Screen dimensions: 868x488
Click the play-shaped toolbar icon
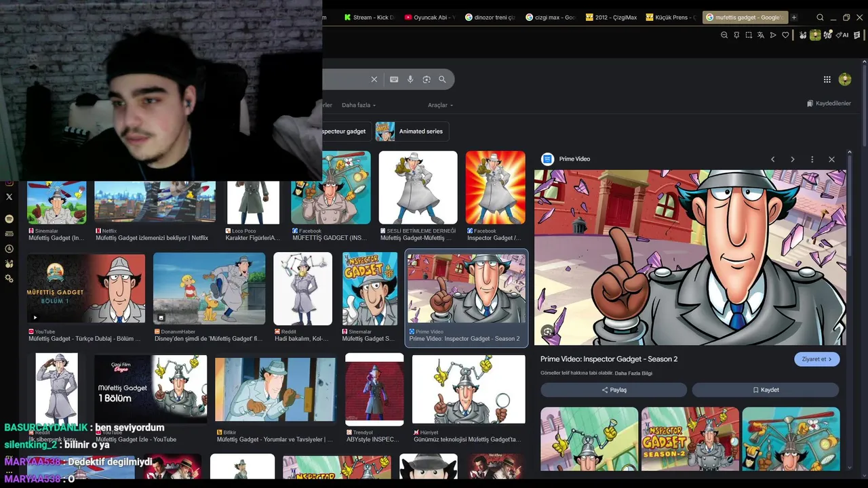(773, 35)
